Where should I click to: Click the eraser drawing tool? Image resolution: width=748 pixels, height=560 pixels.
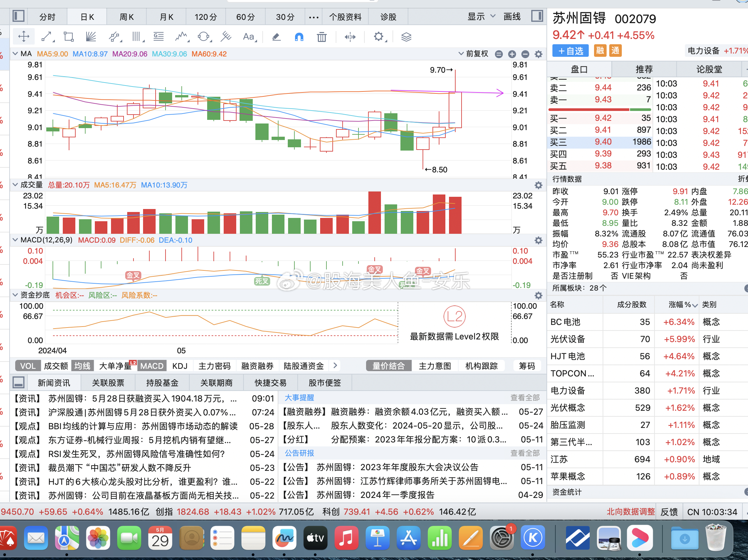pyautogui.click(x=276, y=37)
